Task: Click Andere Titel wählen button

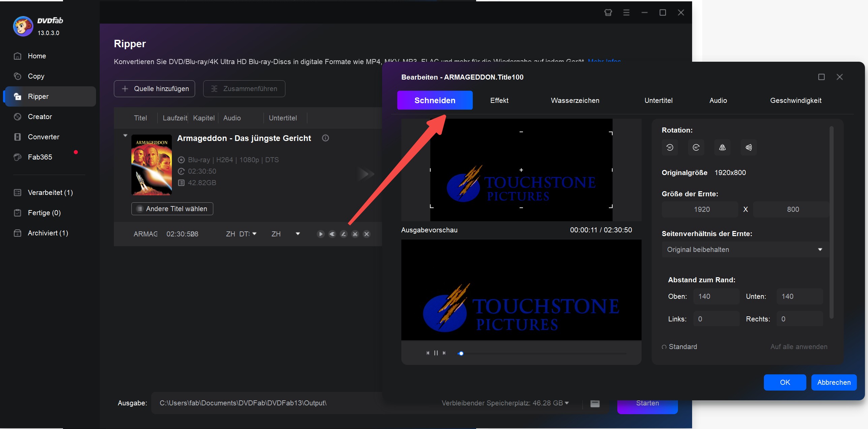Action: 172,209
